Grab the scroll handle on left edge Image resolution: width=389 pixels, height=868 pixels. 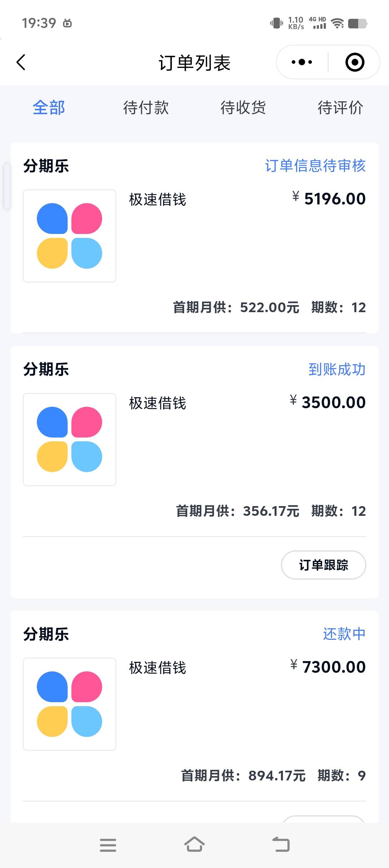[7, 186]
